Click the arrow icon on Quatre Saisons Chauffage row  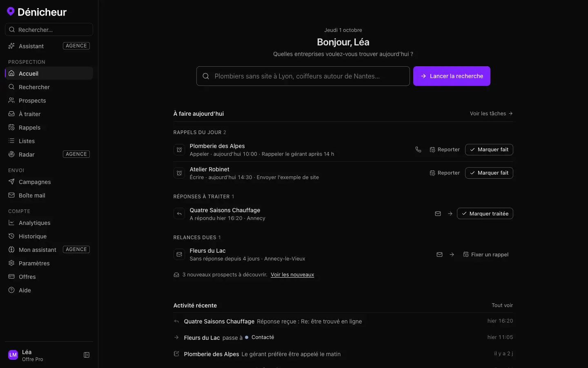pyautogui.click(x=450, y=213)
